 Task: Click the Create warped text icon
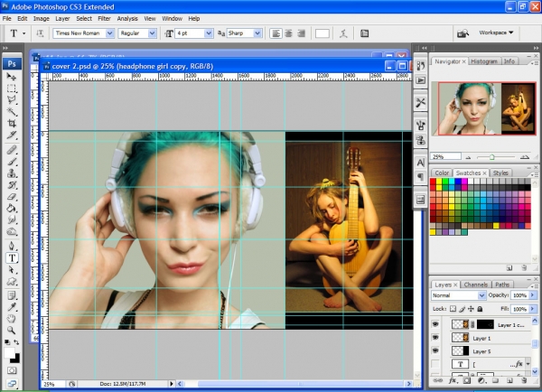[343, 33]
